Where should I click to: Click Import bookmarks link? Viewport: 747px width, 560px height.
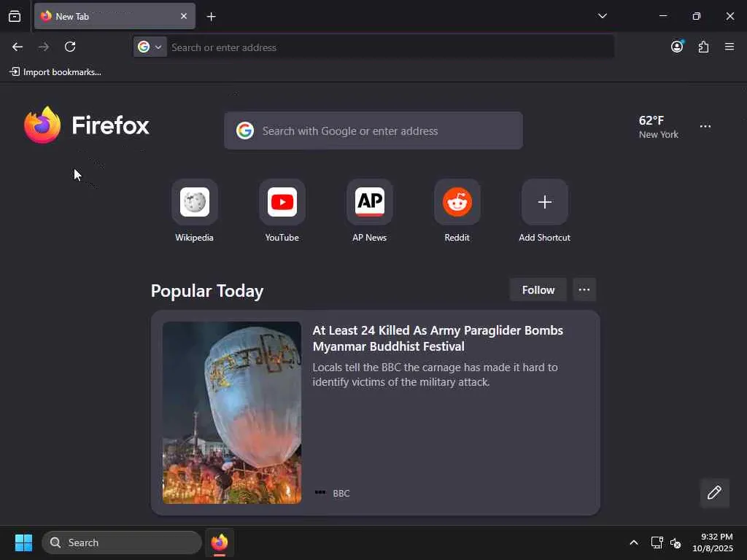coord(55,72)
